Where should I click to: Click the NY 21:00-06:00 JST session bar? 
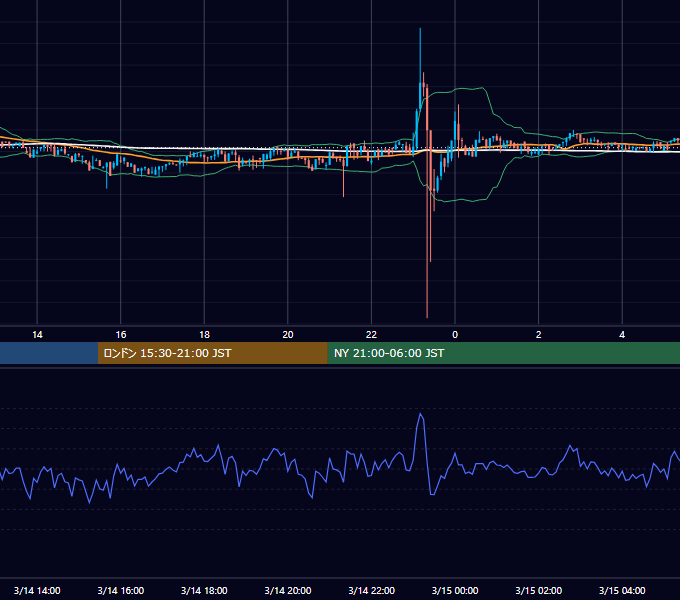(503, 353)
